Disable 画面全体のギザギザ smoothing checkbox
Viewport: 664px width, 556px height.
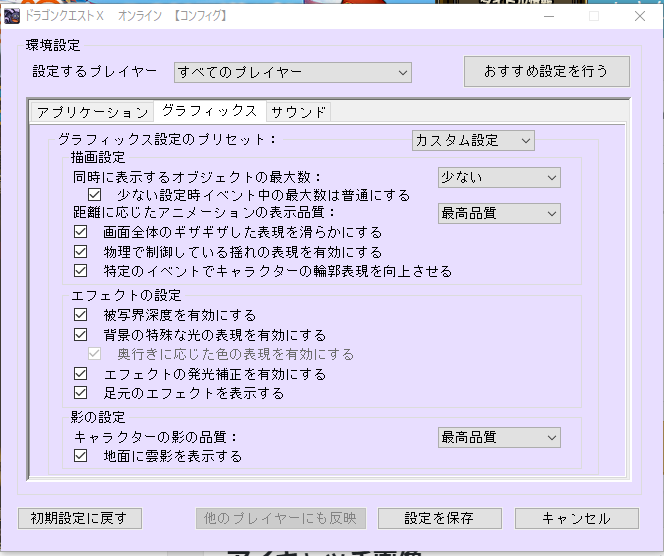[81, 232]
